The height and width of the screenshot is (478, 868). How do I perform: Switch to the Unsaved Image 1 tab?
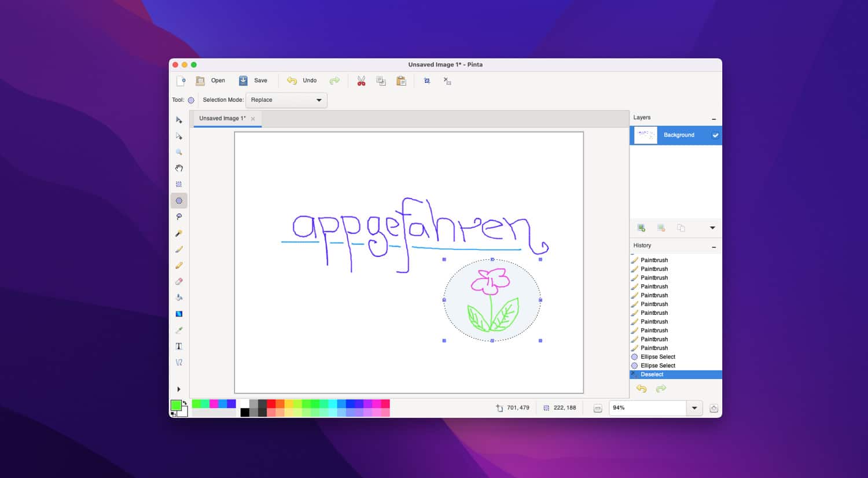pos(222,119)
